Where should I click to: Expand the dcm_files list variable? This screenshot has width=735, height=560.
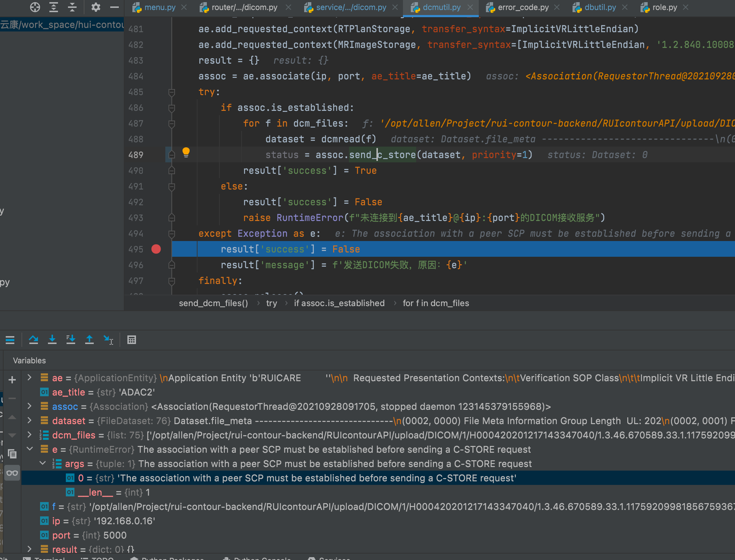[29, 435]
